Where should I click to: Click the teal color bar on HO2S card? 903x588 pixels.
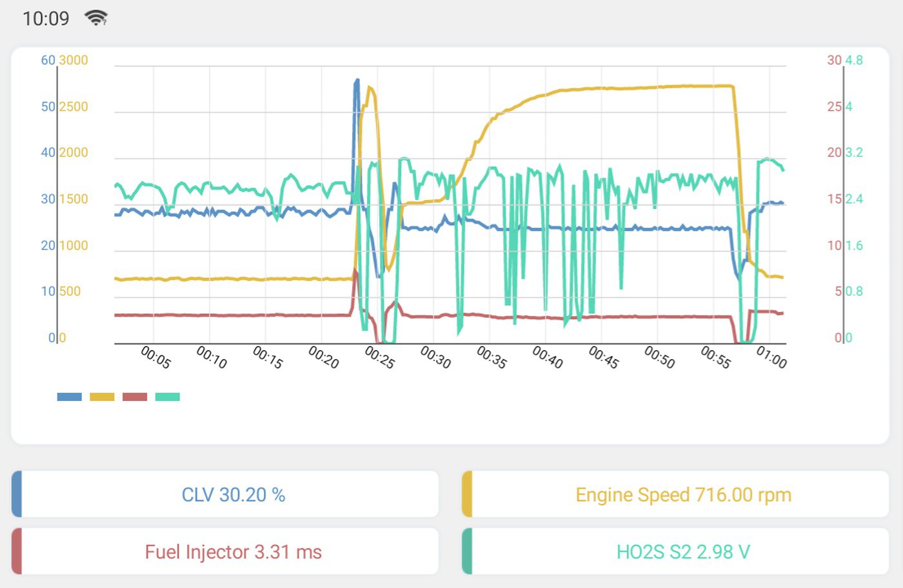tap(467, 551)
